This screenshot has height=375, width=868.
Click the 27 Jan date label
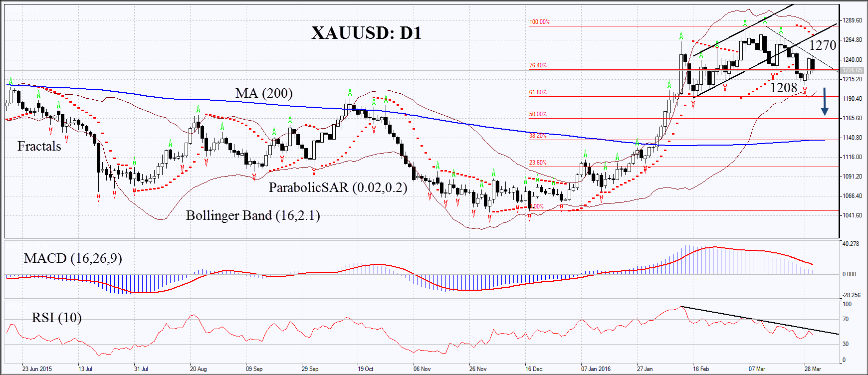(645, 369)
